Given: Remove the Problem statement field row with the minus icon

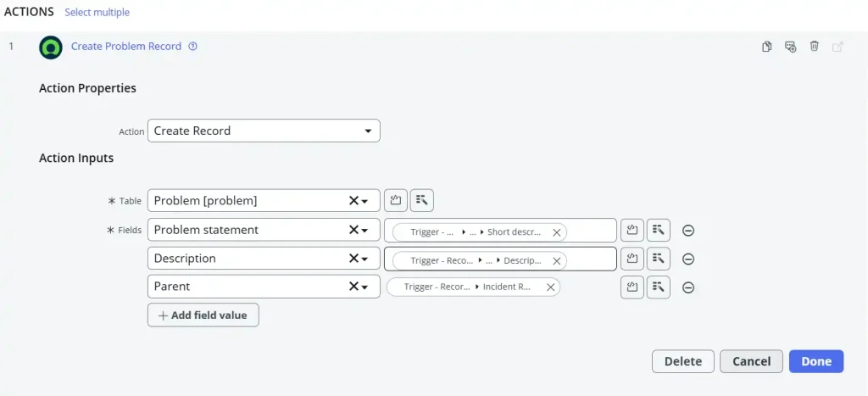Looking at the screenshot, I should (x=688, y=231).
